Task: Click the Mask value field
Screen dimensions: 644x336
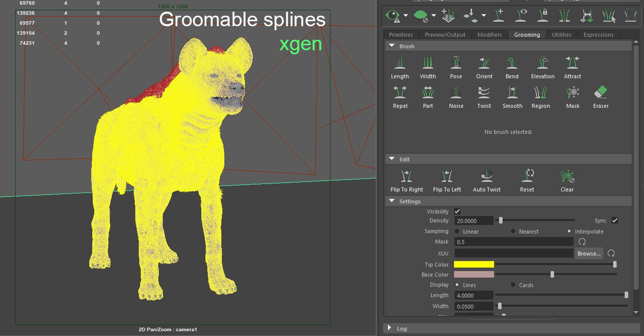Action: (514, 242)
